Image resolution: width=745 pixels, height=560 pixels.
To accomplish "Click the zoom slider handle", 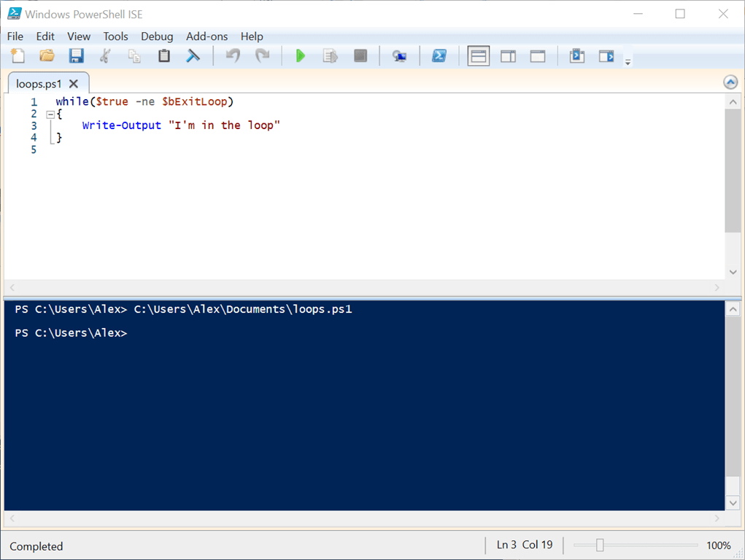I will pos(600,545).
